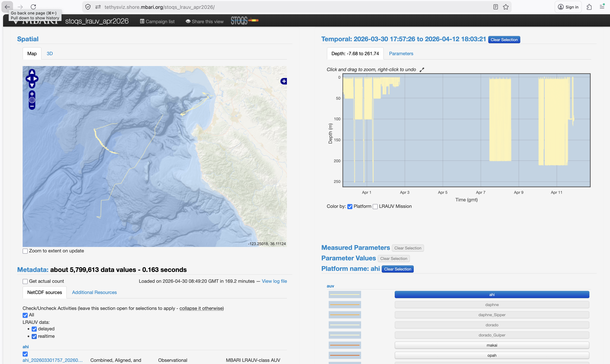Select the NetCDF sources tab
Viewport: 610px width, 364px height.
(x=45, y=292)
